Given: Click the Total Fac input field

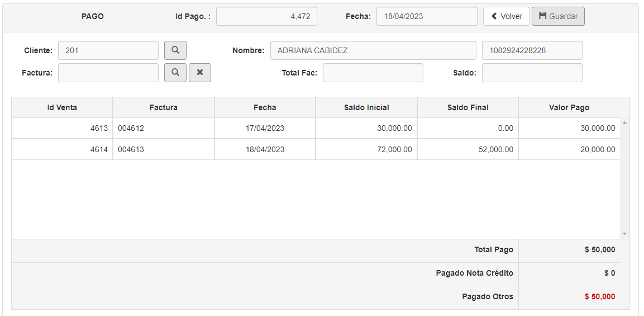Looking at the screenshot, I should click(373, 73).
